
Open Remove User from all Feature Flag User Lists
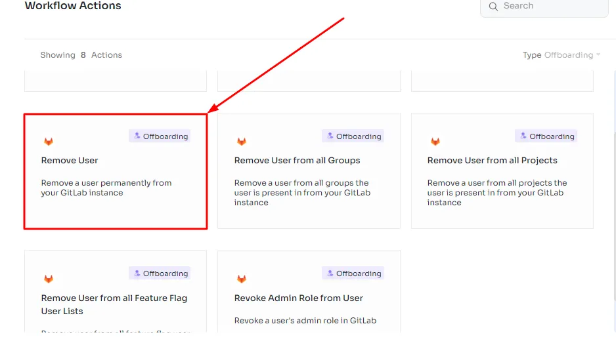(114, 304)
